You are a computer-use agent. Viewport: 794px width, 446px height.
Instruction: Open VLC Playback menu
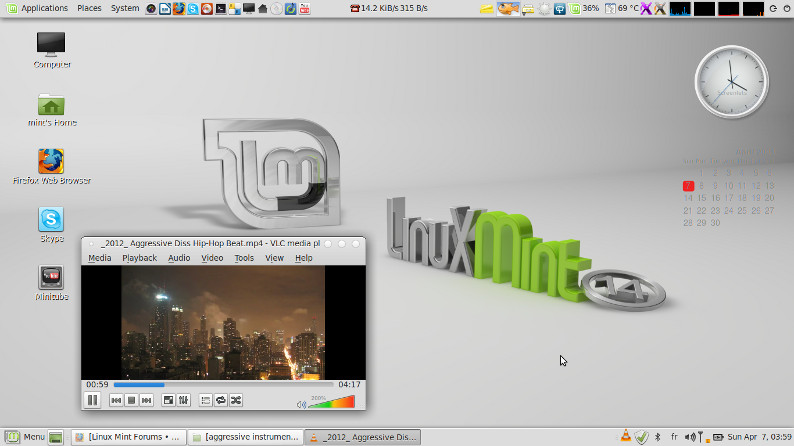point(139,258)
